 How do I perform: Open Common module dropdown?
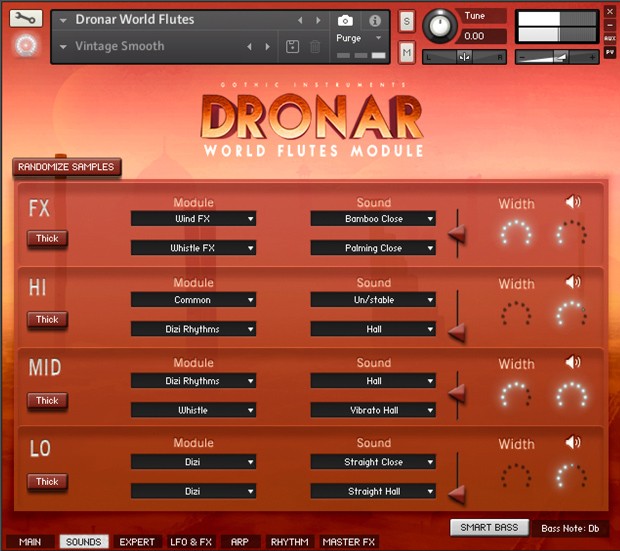pyautogui.click(x=193, y=299)
